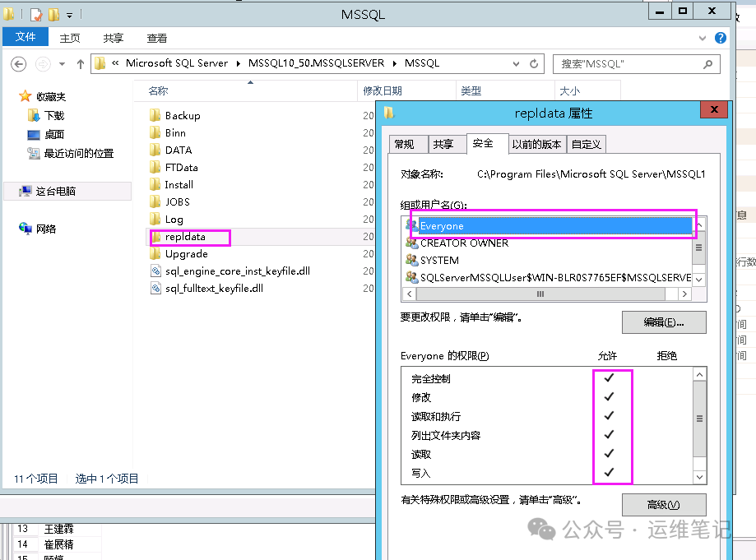The image size is (756, 560).
Task: Open the help question mark icon
Action: [x=721, y=38]
